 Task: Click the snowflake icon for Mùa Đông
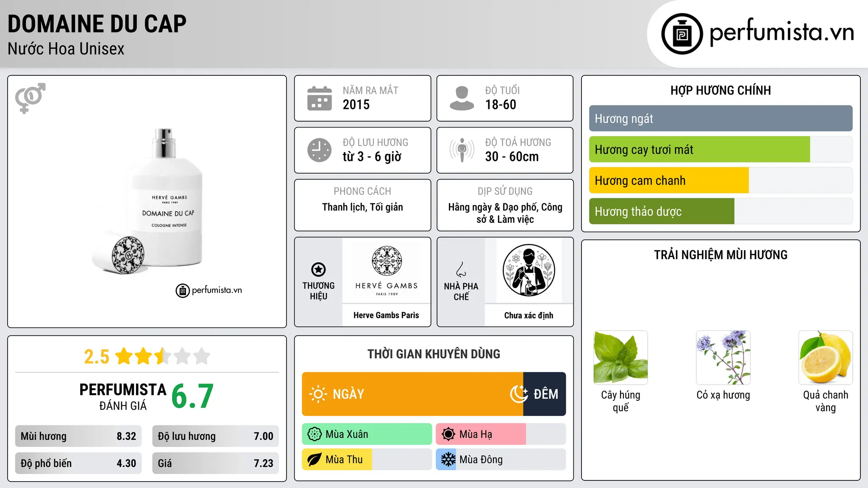[448, 460]
